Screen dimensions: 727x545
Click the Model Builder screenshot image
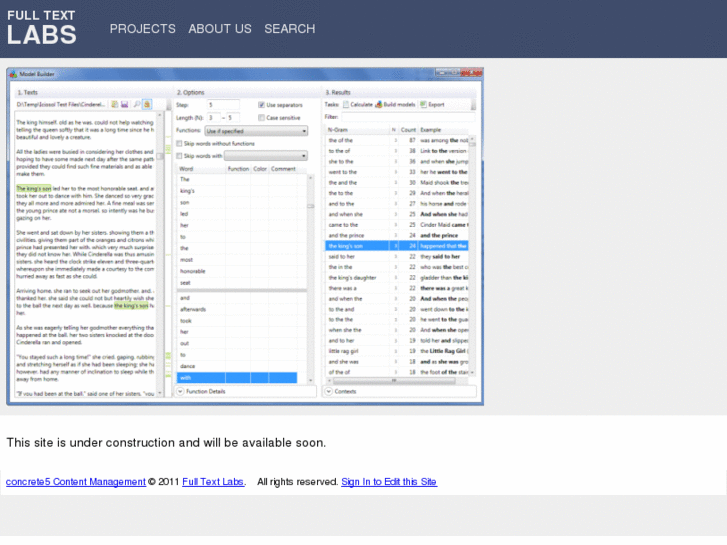click(x=245, y=237)
